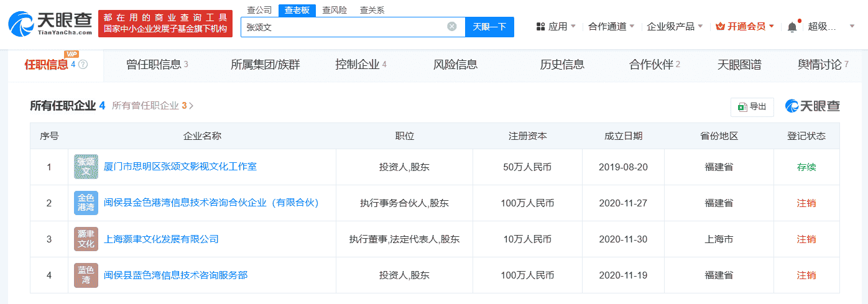Viewport: 868px width, 304px height.
Task: Click the help question mark beside 任职信息
Action: click(83, 65)
